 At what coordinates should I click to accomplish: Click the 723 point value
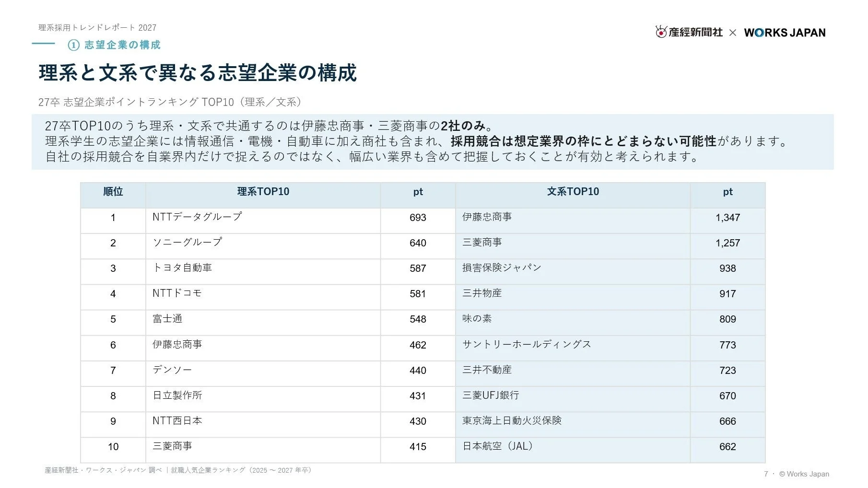click(x=727, y=371)
